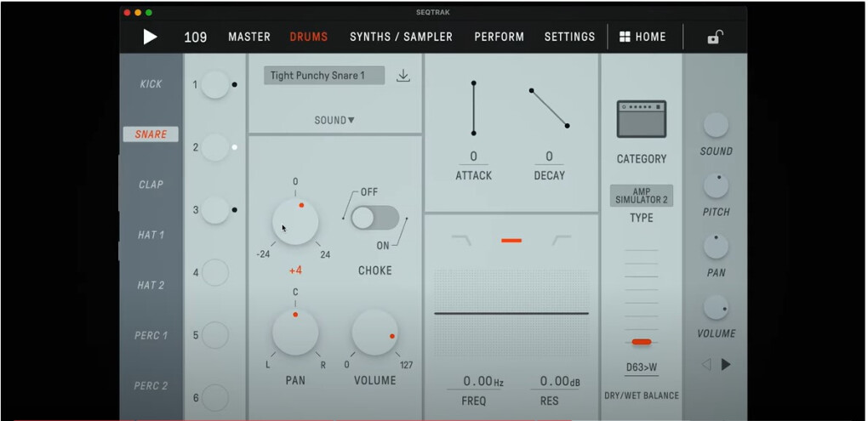Click the DRY/WET BALANCE label
868x421 pixels.
(x=642, y=395)
